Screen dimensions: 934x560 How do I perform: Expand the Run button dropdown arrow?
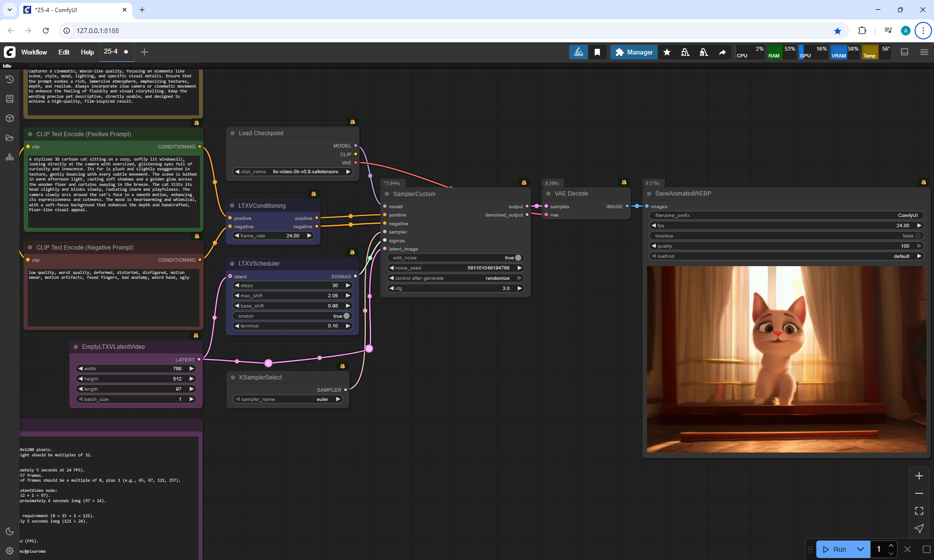[861, 549]
